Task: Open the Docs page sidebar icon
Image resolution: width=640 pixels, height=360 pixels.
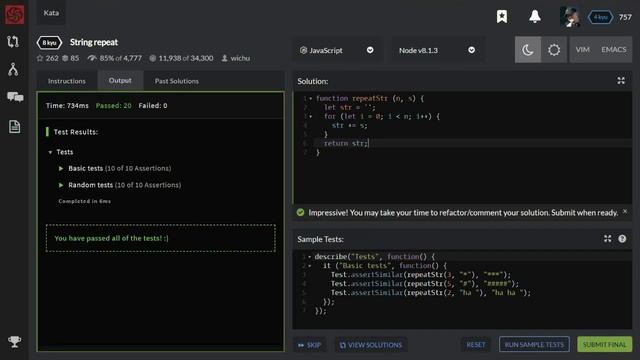Action: coord(14,127)
